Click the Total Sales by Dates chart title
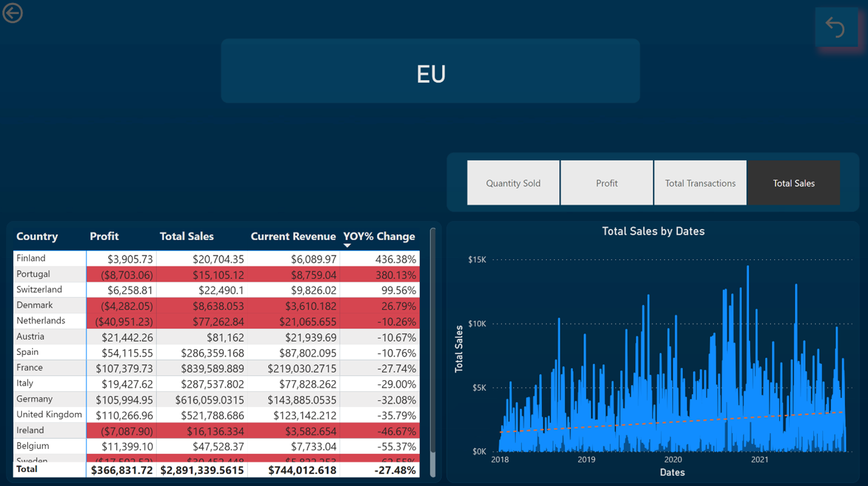Viewport: 868px width, 486px height. click(x=653, y=231)
